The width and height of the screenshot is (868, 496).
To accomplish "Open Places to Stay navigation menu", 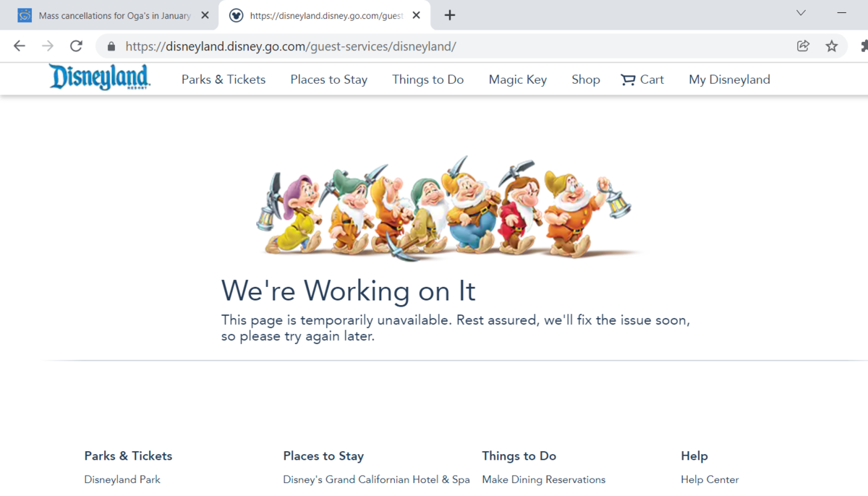I will (329, 80).
